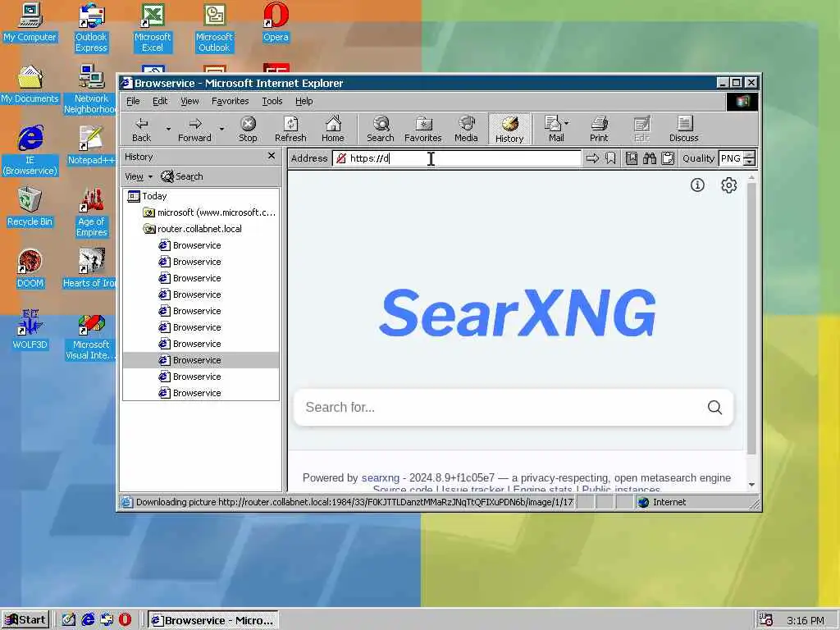
Task: Select the My Computer desktop icon
Action: [x=30, y=23]
